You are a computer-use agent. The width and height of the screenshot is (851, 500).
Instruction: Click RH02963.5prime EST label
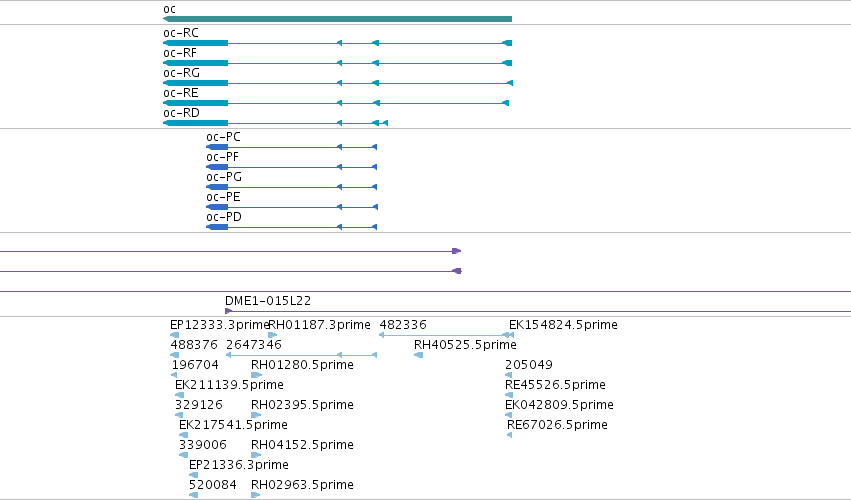point(302,486)
